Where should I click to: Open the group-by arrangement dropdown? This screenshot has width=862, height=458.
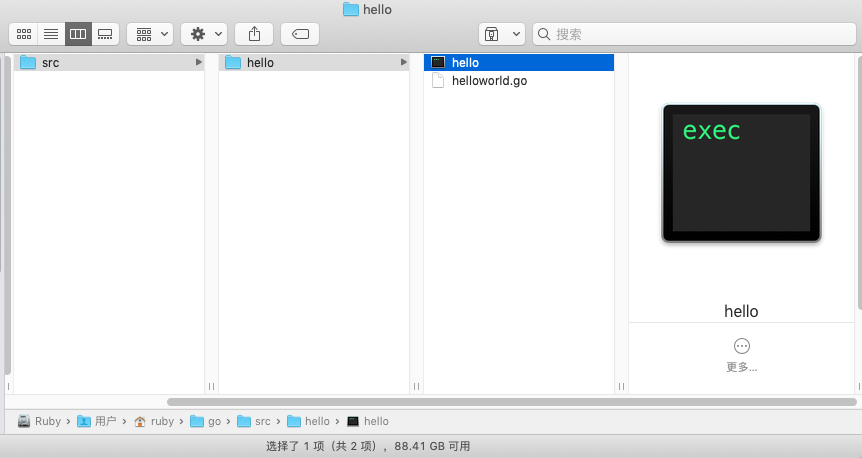coord(150,34)
